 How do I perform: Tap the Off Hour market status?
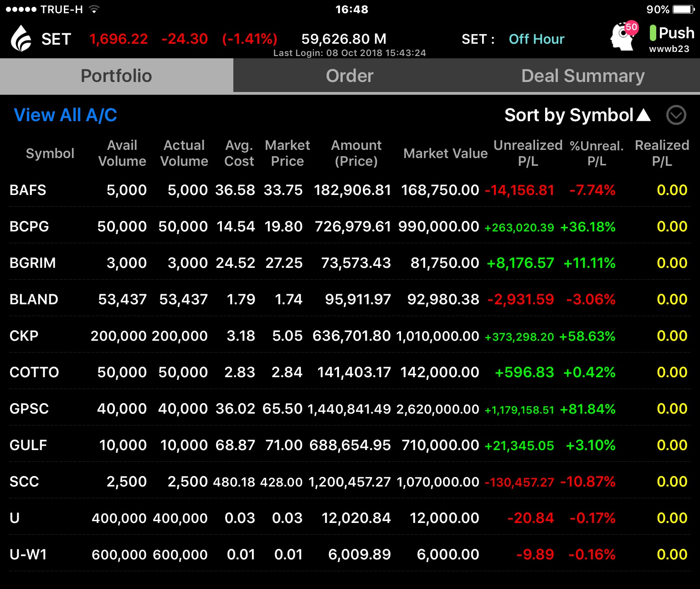coord(536,39)
